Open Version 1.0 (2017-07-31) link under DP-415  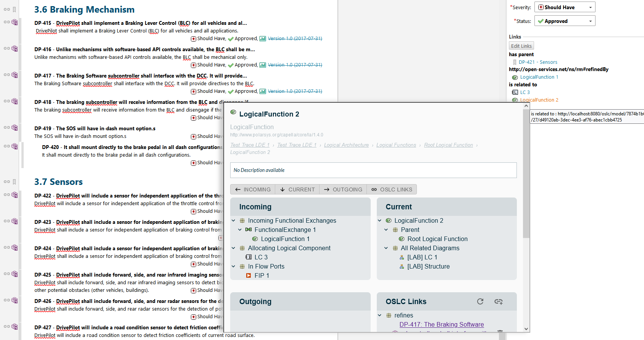295,39
